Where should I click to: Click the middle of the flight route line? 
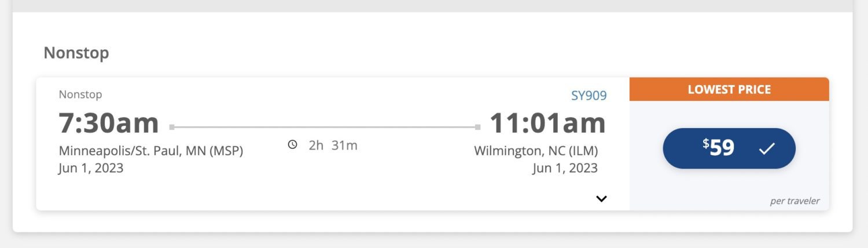pos(325,127)
